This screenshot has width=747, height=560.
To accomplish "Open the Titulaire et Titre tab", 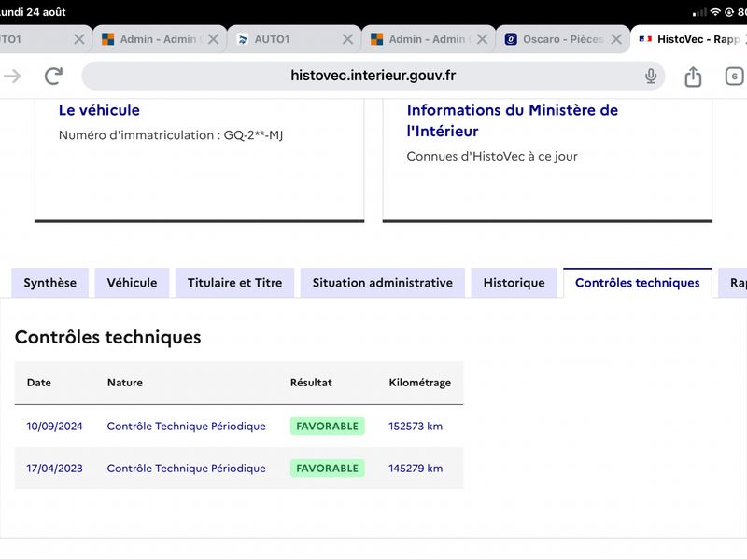I will point(235,283).
